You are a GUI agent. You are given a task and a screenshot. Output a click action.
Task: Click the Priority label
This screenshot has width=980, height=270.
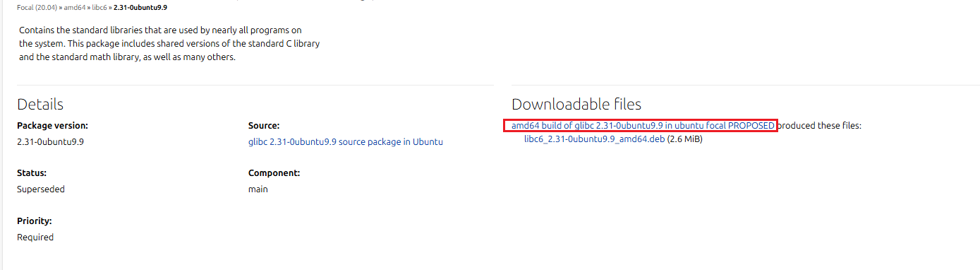point(35,221)
